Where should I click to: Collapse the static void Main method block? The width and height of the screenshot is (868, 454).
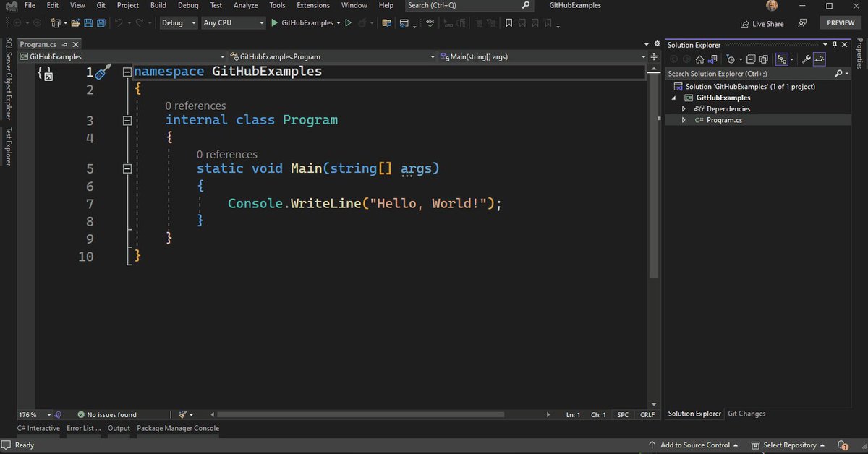point(127,168)
